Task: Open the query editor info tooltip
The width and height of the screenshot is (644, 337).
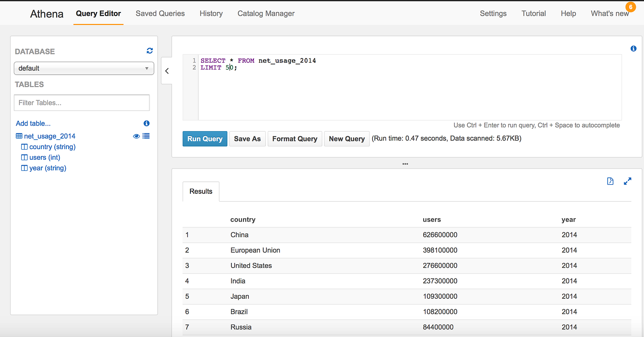Action: tap(633, 48)
